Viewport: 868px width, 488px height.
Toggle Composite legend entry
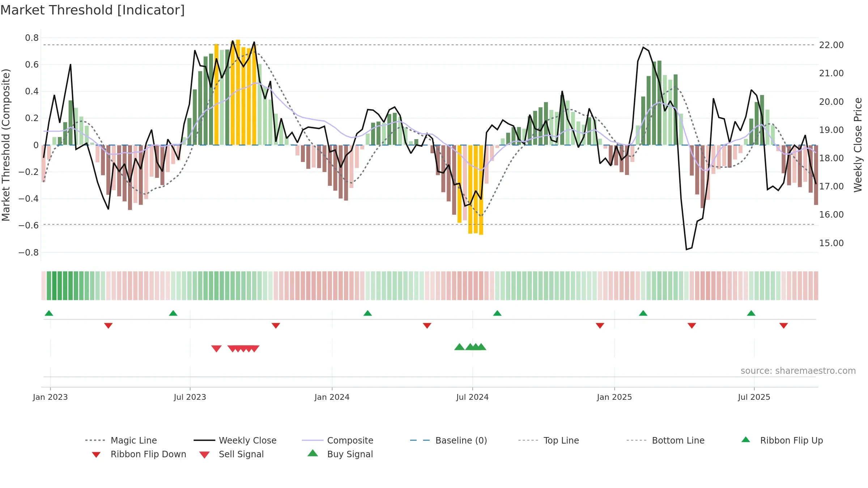338,440
